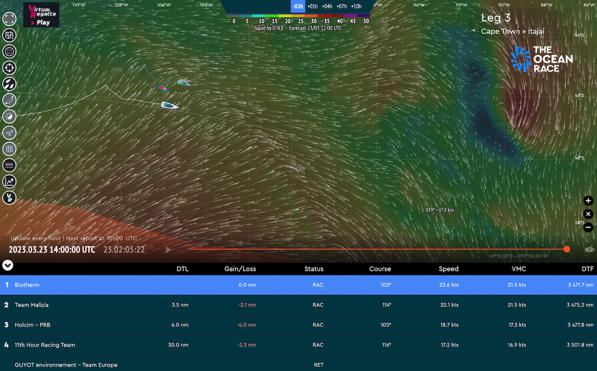Screen dimensions: 597x371
Task: Toggle the wind particles layer icon
Action: [9, 84]
